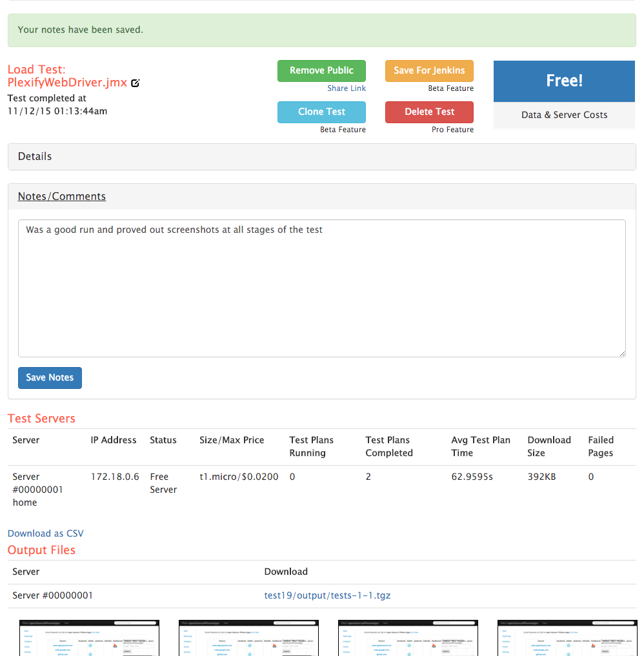
Task: Click the notes textarea resize handle
Action: click(622, 353)
